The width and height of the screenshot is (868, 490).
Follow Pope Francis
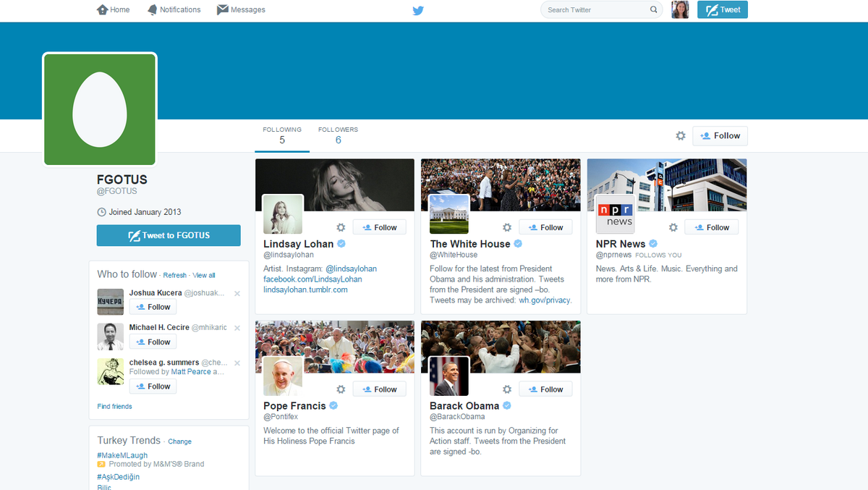pyautogui.click(x=380, y=389)
